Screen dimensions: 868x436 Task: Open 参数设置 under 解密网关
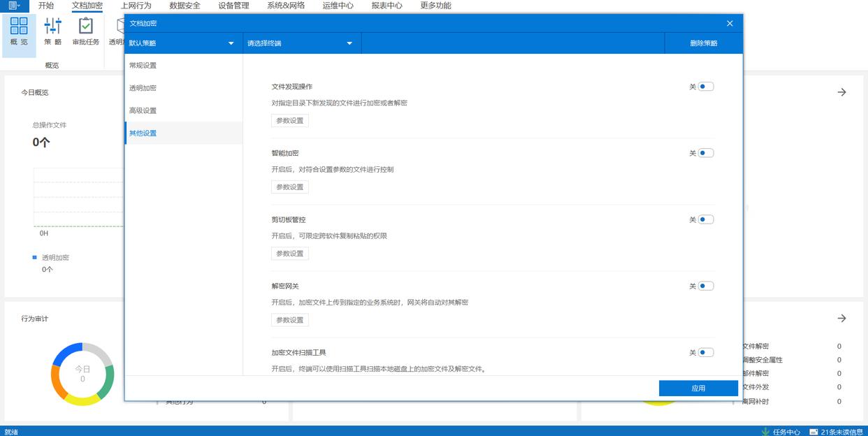pos(289,320)
